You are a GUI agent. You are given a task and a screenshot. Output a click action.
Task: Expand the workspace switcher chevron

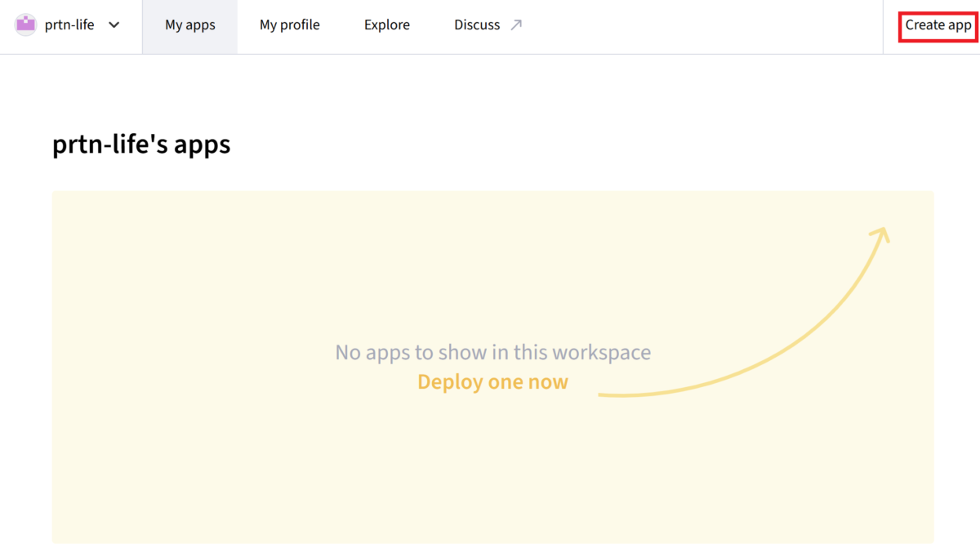pyautogui.click(x=114, y=25)
